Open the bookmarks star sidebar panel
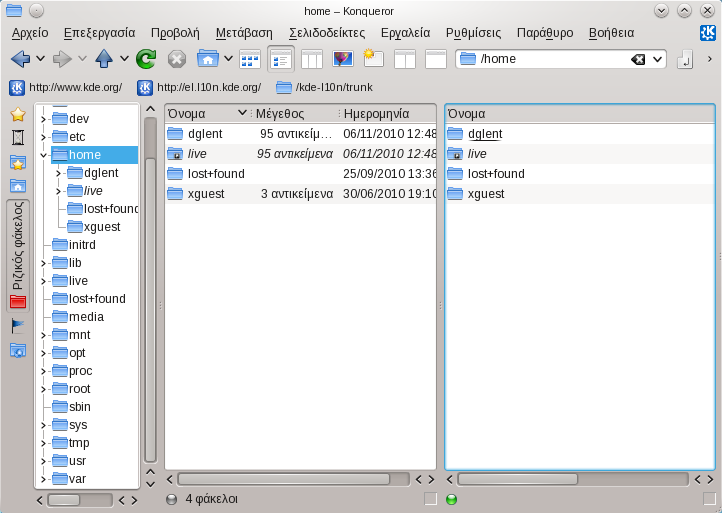Viewport: 722px width, 513px height. pyautogui.click(x=18, y=114)
